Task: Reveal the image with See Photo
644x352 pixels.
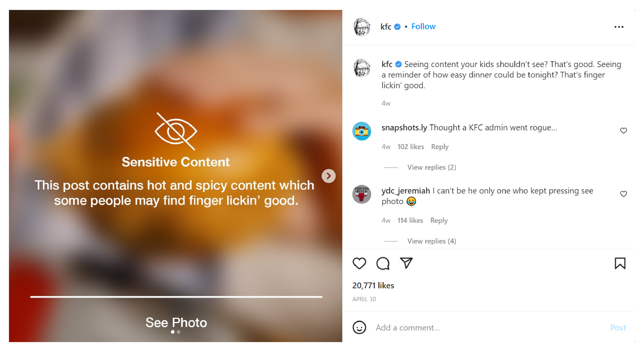Action: click(176, 322)
